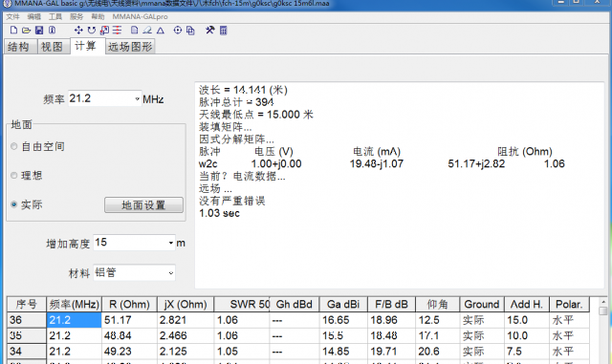Screen dimensions: 612x364
Task: Click the R value 51.17 cell
Action: click(129, 320)
